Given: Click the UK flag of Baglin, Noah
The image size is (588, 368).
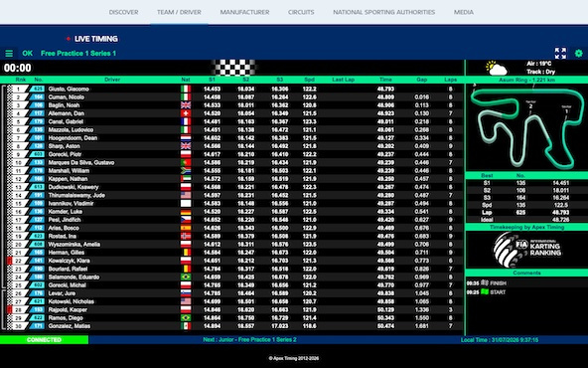Looking at the screenshot, I should coord(186,105).
